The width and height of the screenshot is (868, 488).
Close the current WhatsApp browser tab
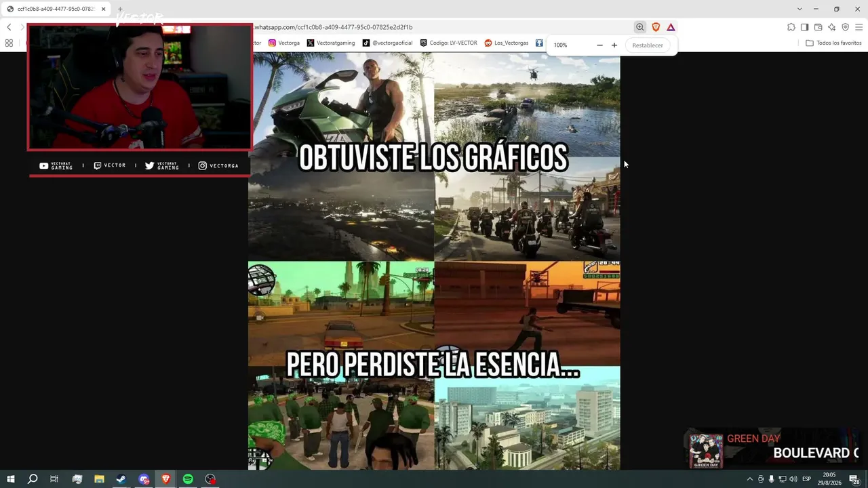[x=104, y=9]
